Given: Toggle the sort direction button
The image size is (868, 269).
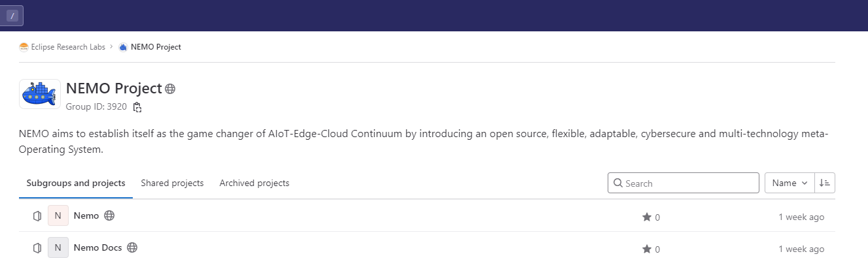Looking at the screenshot, I should point(825,183).
